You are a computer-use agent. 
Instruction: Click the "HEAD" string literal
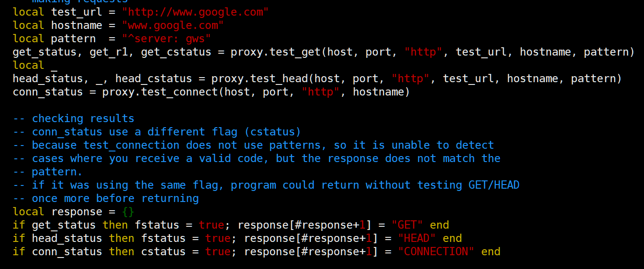416,238
